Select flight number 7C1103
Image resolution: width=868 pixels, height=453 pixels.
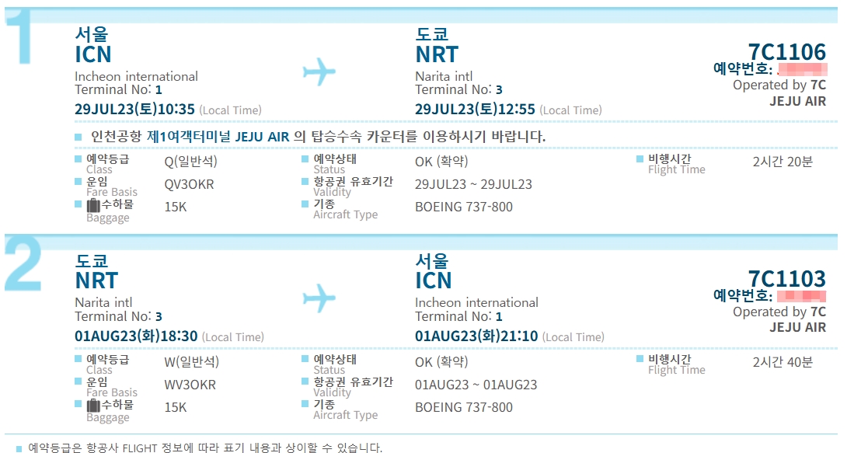786,278
